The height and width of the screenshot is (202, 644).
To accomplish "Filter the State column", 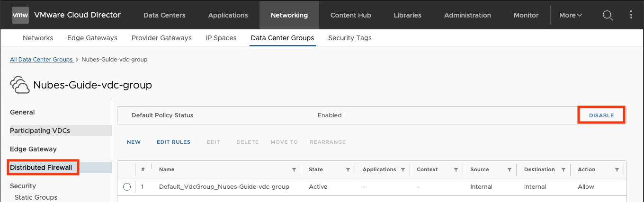I will pos(348,169).
